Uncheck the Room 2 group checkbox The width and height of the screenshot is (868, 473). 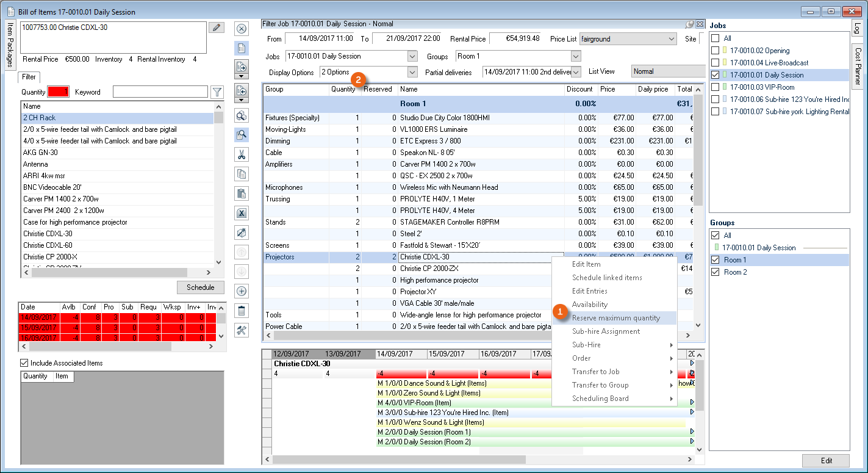point(716,272)
